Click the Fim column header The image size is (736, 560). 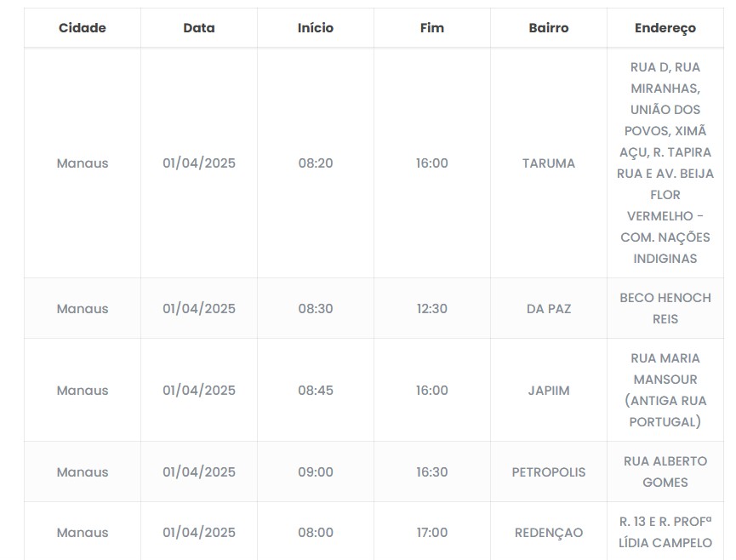pyautogui.click(x=432, y=28)
